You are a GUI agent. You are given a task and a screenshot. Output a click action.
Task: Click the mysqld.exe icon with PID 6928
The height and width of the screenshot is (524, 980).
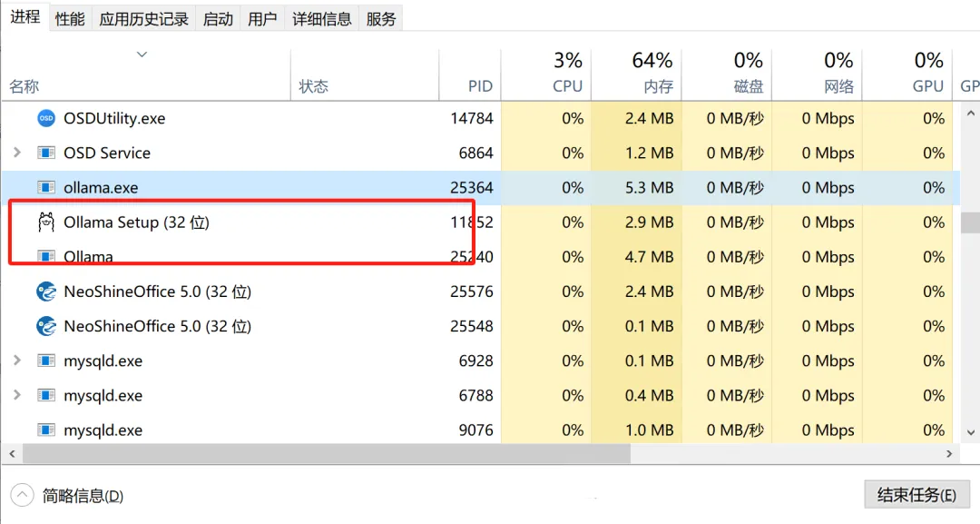tap(46, 361)
